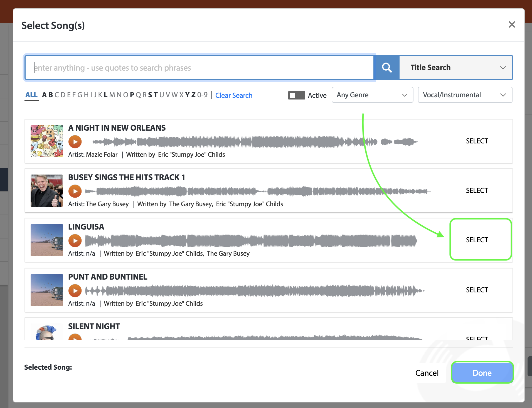The width and height of the screenshot is (532, 408).
Task: Click 'Artist: Mazie Folar' text
Action: pyautogui.click(x=93, y=155)
